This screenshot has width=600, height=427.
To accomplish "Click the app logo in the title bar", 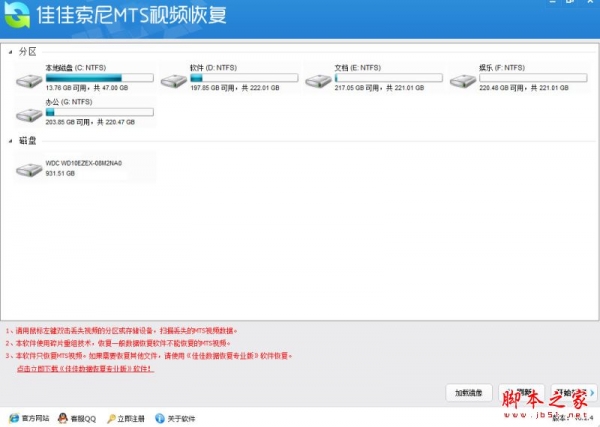I will [17, 15].
